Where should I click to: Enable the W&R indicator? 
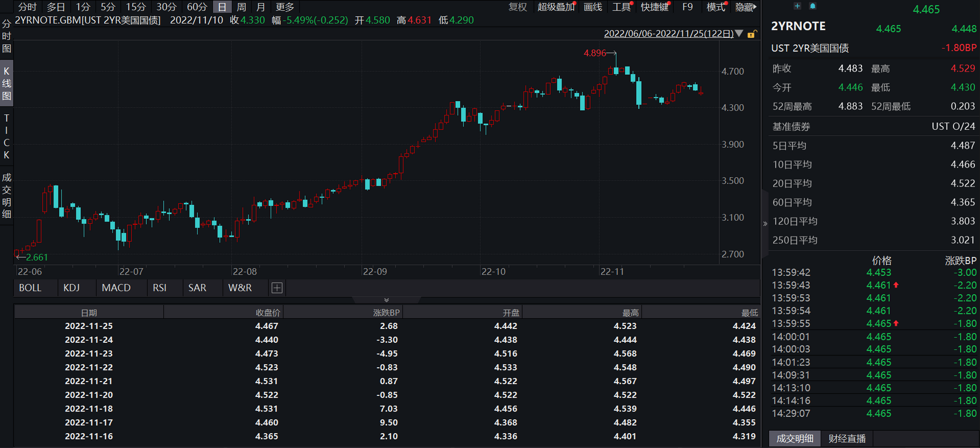pyautogui.click(x=240, y=288)
